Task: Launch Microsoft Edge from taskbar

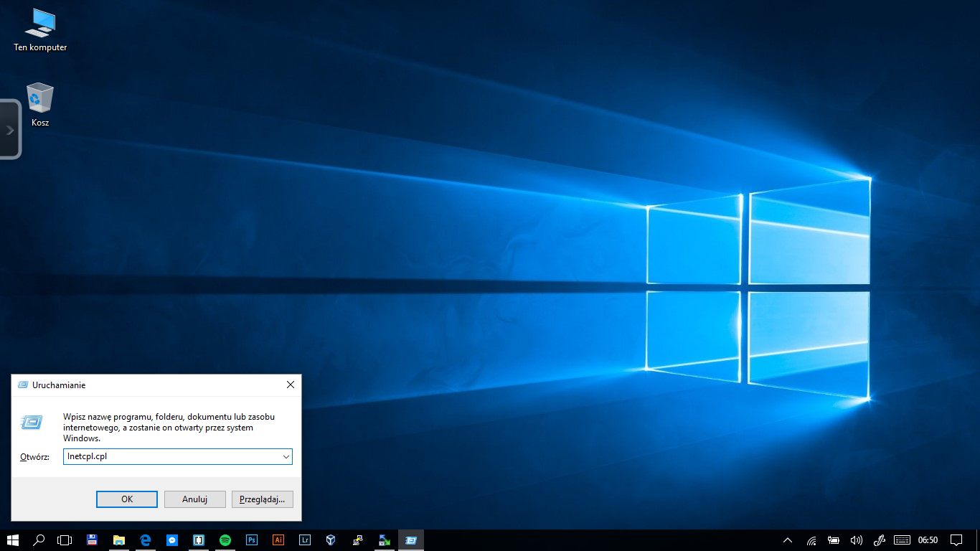Action: tap(145, 540)
